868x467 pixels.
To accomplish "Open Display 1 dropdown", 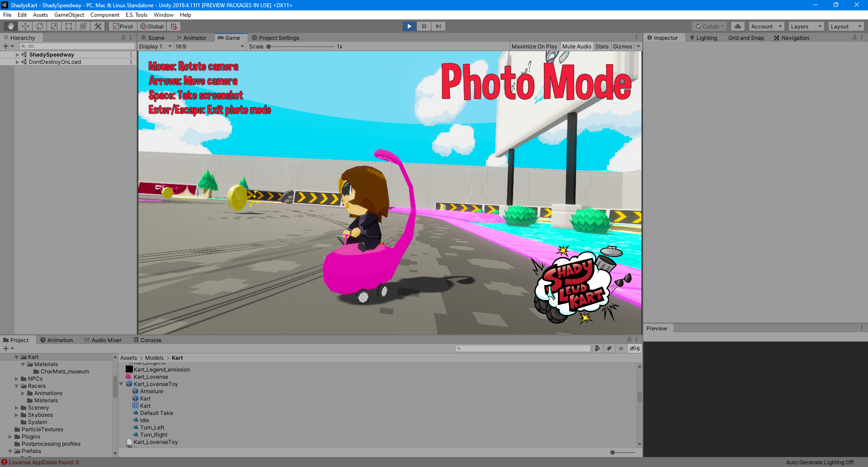I will coord(156,46).
